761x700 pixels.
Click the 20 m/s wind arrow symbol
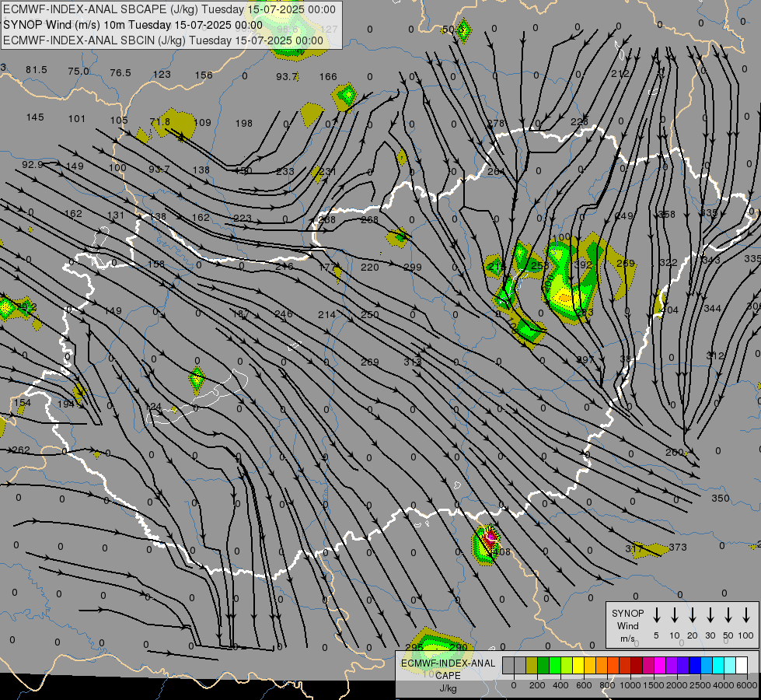tap(692, 615)
